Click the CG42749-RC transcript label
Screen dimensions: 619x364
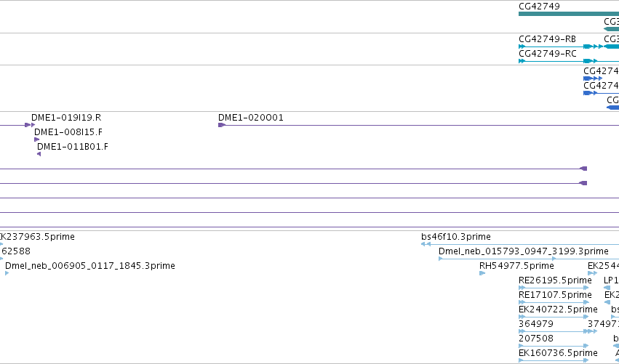[547, 53]
